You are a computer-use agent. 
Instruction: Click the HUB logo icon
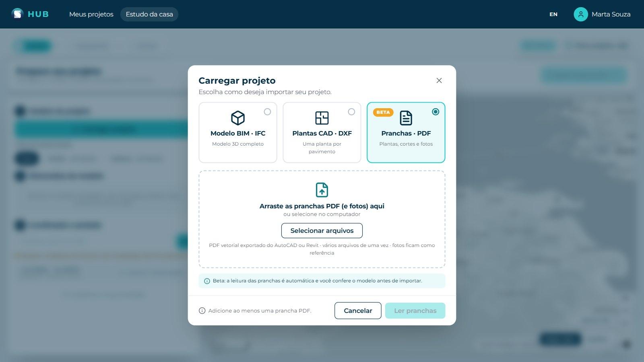tap(17, 14)
